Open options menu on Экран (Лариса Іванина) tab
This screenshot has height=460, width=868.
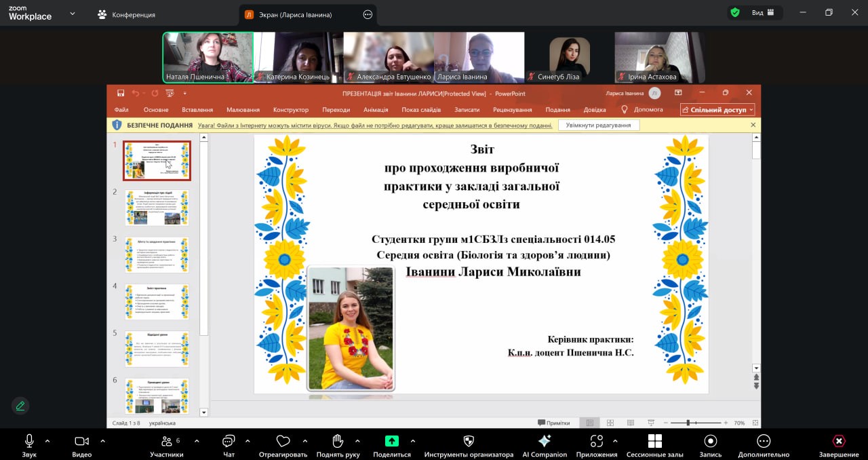coord(368,14)
